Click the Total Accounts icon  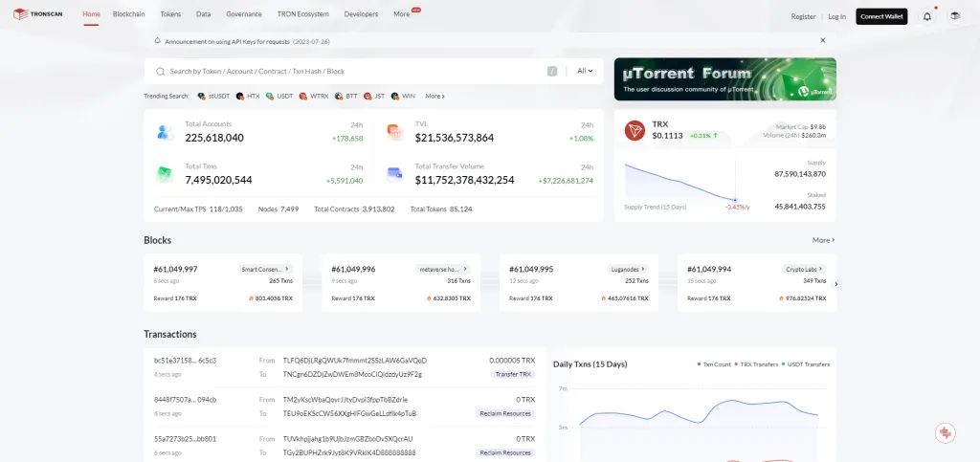coord(165,132)
